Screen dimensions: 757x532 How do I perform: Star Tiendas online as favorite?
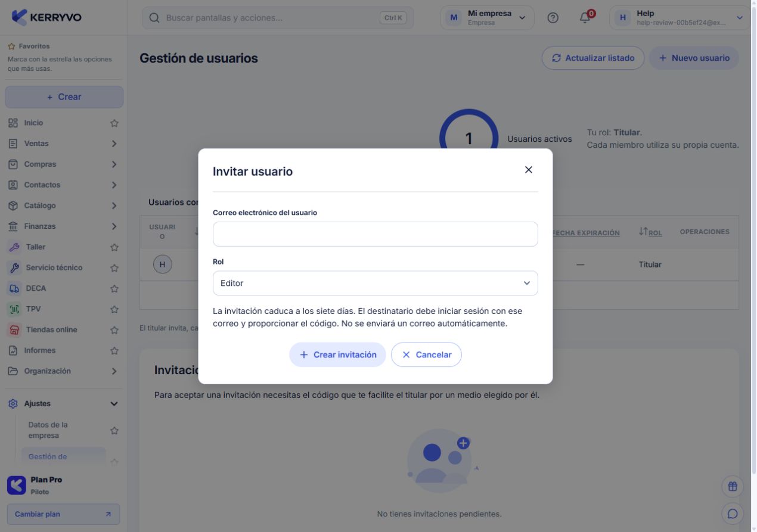(x=114, y=330)
